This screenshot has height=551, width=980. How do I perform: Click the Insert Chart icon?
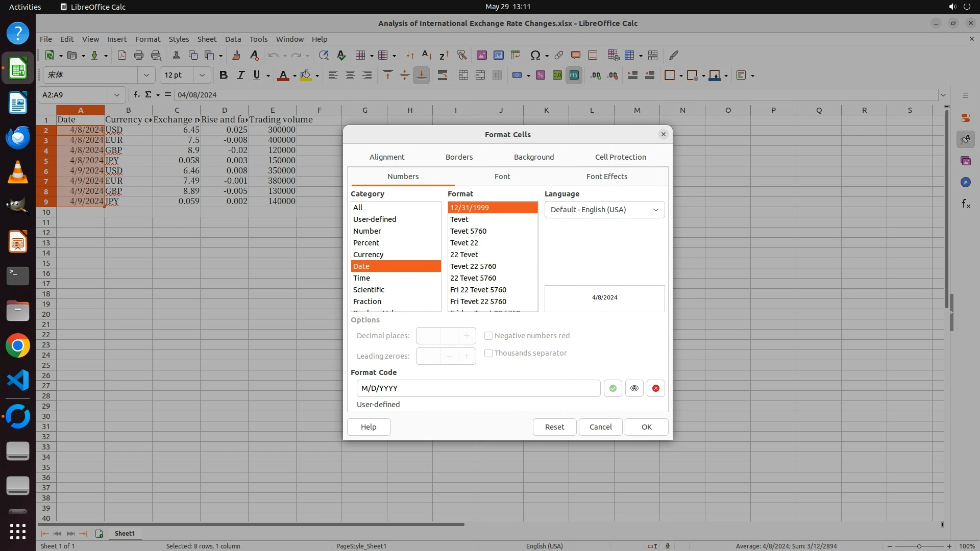tap(498, 56)
